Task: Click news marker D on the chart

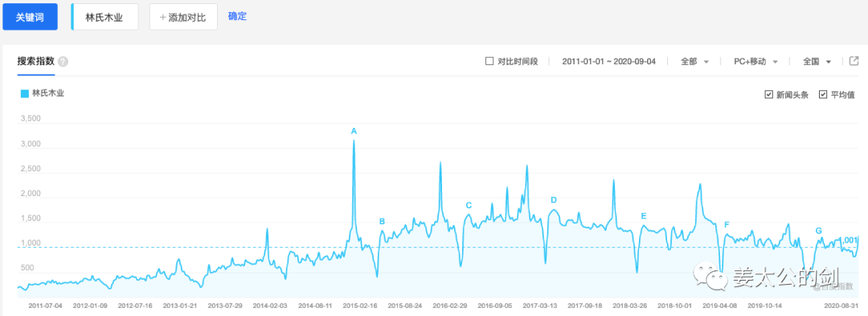Action: click(554, 199)
